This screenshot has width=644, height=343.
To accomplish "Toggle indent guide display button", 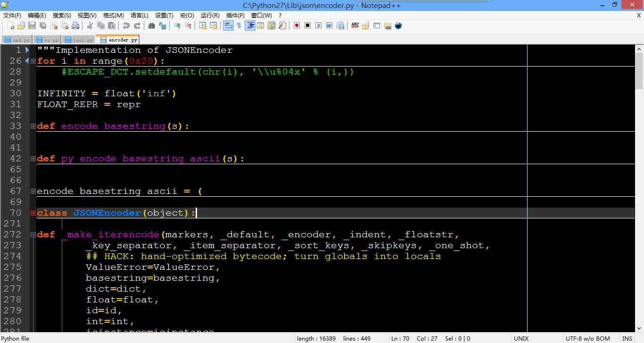I will [249, 25].
